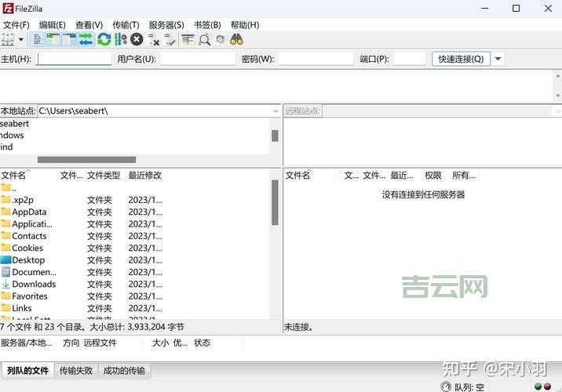Select the Links folder

(16, 308)
